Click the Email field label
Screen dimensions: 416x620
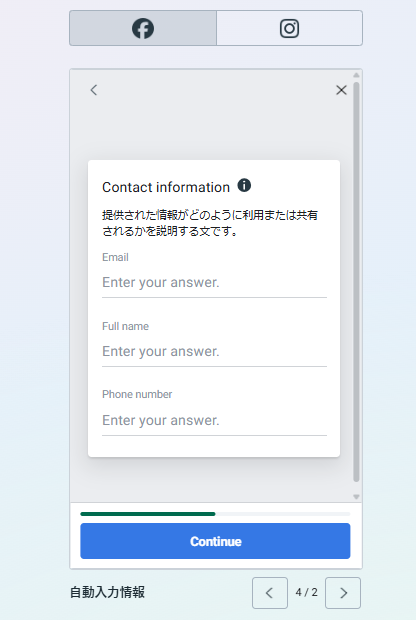point(115,257)
